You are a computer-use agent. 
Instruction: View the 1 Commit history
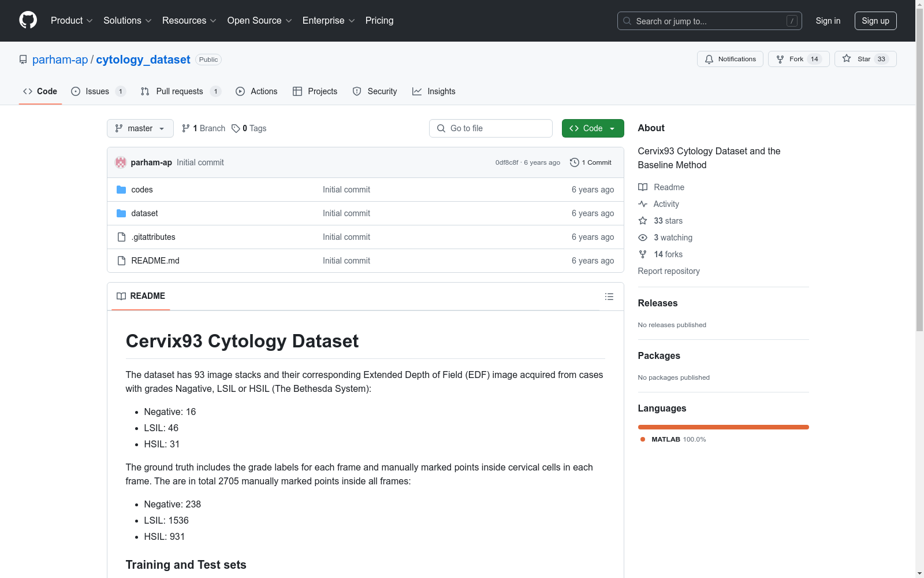click(591, 162)
